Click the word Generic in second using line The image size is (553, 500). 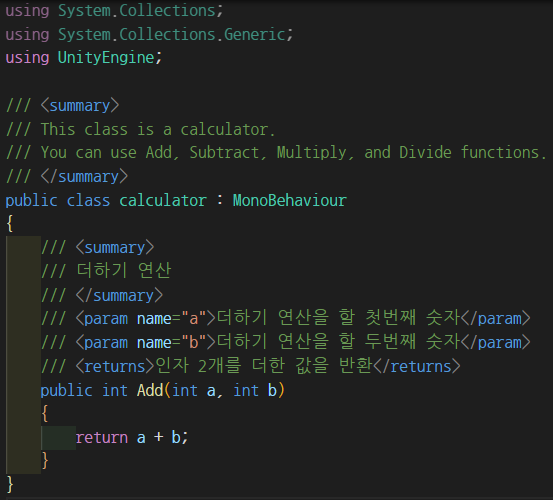point(255,35)
